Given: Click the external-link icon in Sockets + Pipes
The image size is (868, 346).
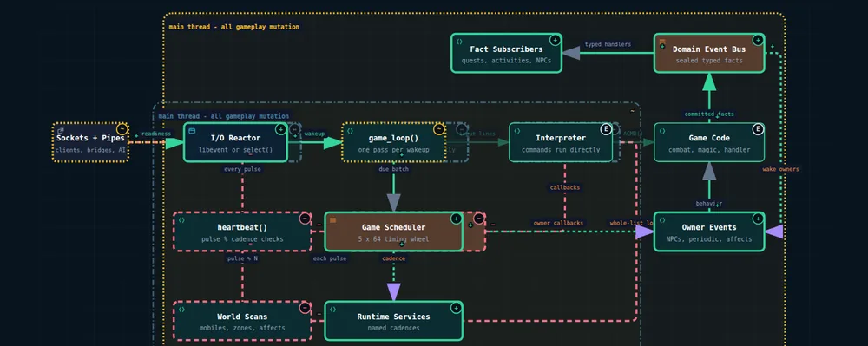Looking at the screenshot, I should click(x=61, y=131).
